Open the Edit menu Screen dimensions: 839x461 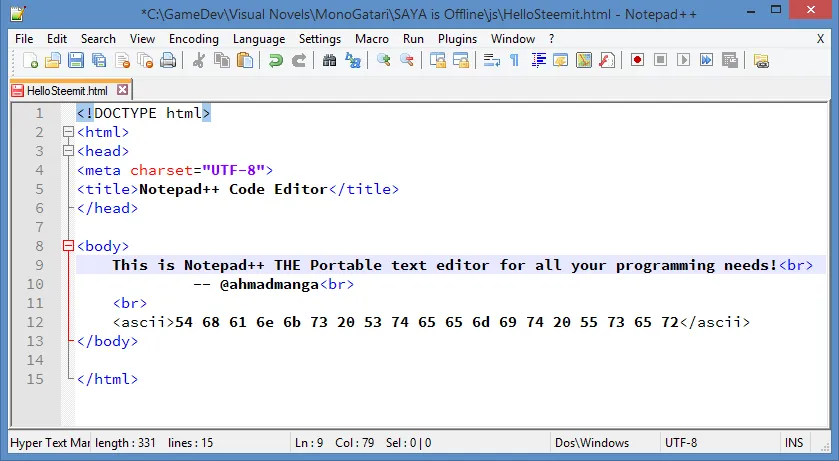[57, 39]
